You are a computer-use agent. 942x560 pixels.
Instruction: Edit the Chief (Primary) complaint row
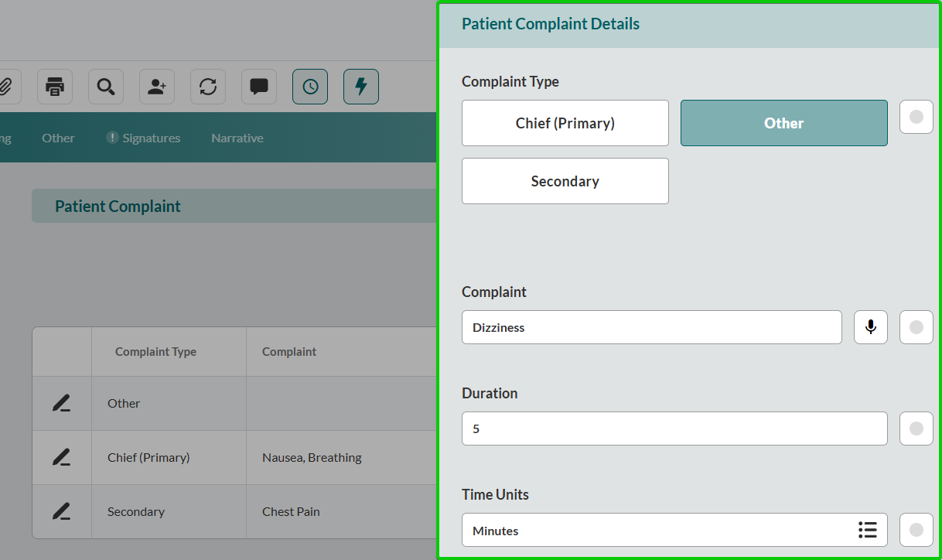coord(61,457)
